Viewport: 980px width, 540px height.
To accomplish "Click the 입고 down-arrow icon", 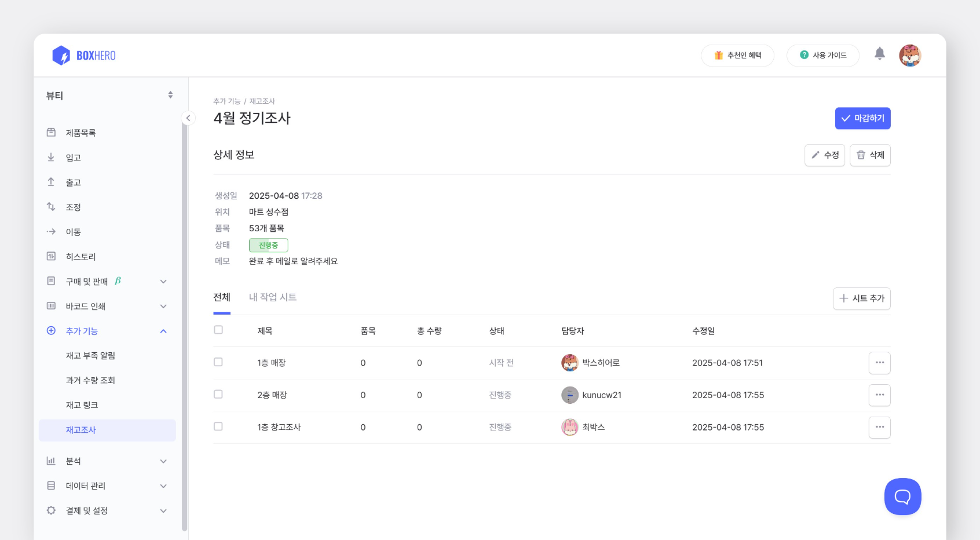I will point(51,157).
